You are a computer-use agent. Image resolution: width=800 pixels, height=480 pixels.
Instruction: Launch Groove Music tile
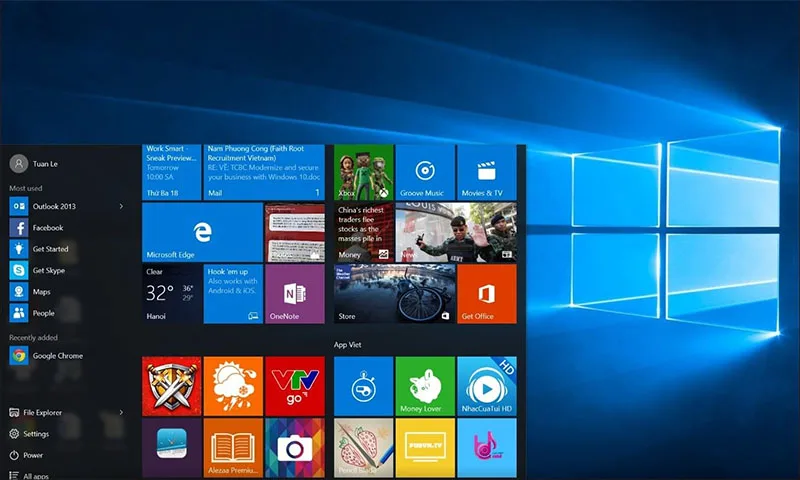coord(426,172)
